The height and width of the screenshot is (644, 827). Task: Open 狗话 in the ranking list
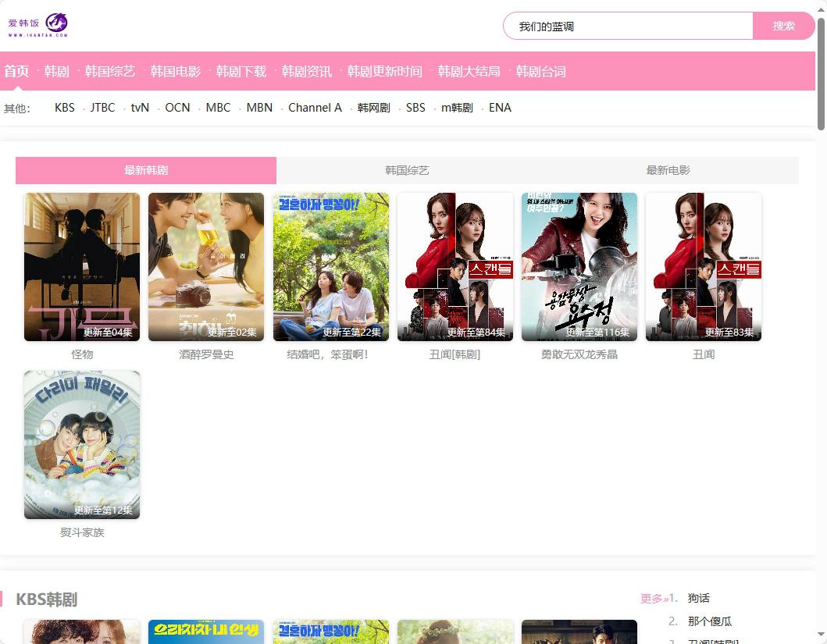pyautogui.click(x=698, y=598)
